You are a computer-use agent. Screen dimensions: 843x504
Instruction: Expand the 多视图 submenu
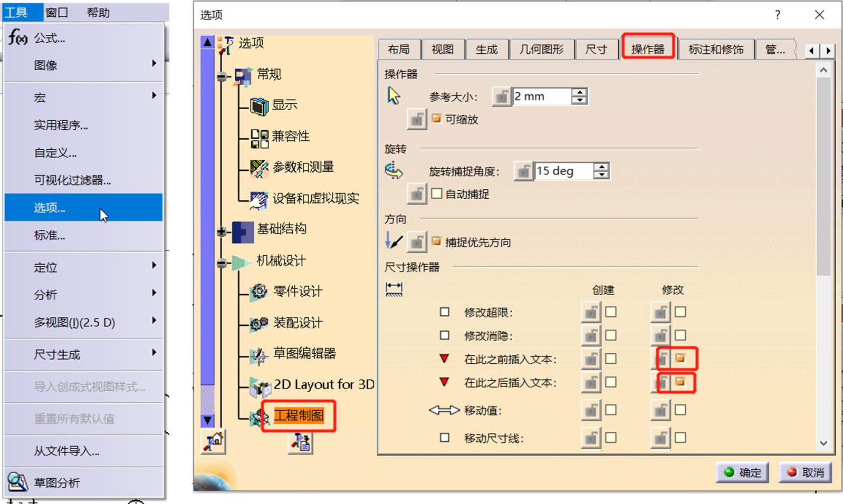pos(83,322)
